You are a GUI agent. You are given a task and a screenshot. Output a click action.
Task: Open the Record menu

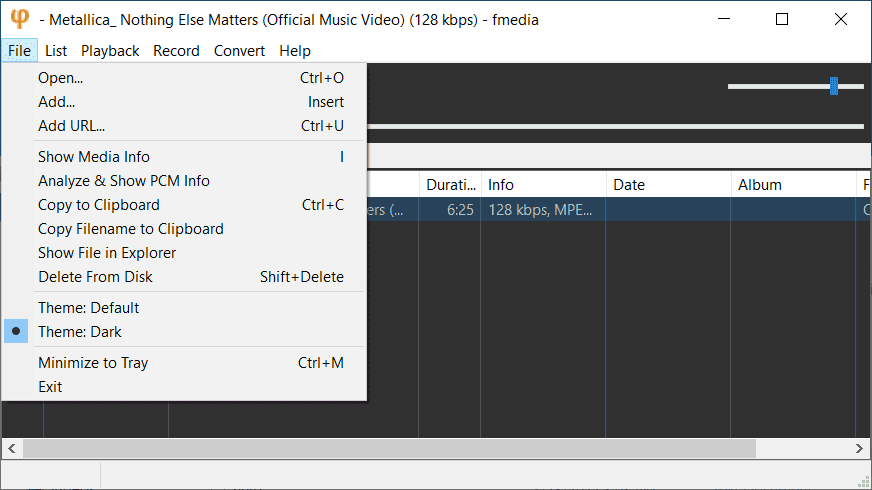(x=176, y=51)
